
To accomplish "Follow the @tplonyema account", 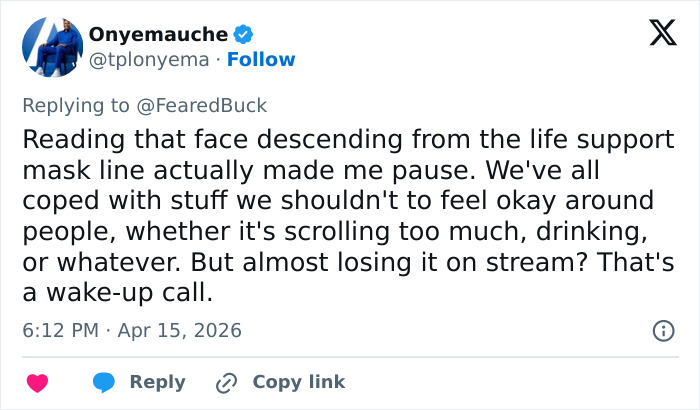I will [261, 59].
